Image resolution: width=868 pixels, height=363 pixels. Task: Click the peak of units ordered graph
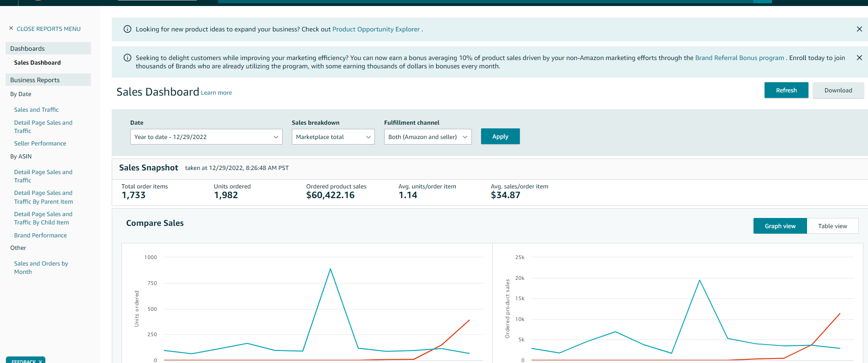click(x=330, y=269)
